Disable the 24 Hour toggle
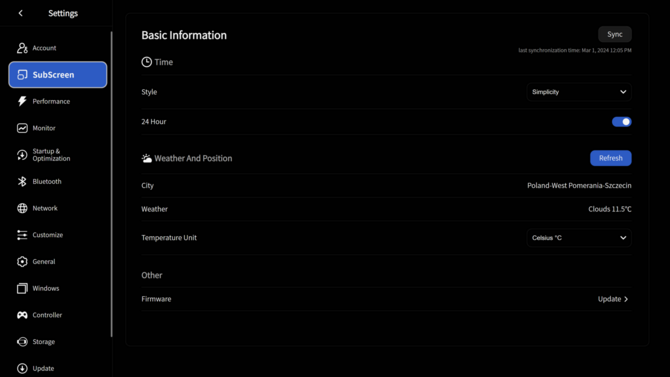This screenshot has width=670, height=377. 621,122
